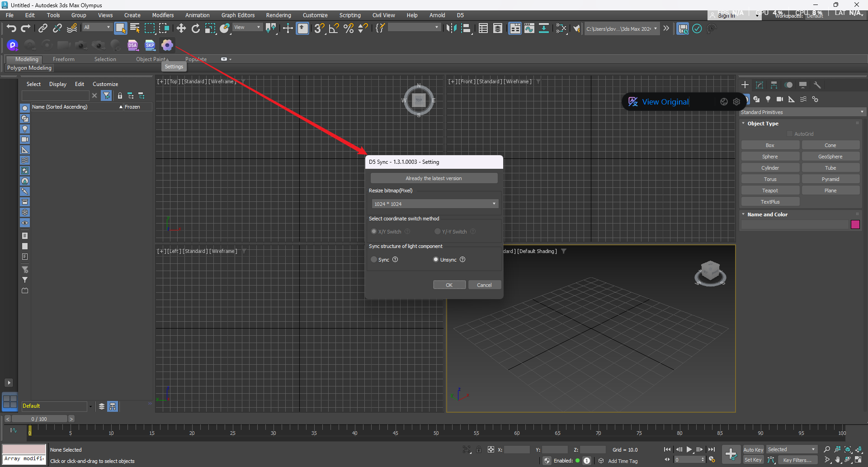This screenshot has width=868, height=467.
Task: Open the D5 menu
Action: (x=460, y=15)
